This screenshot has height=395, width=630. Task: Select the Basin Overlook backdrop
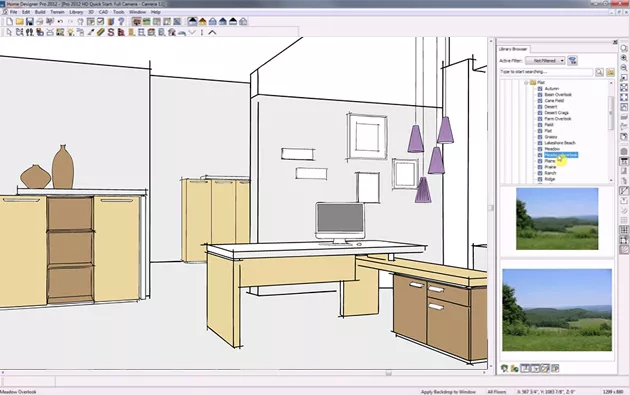click(x=558, y=94)
